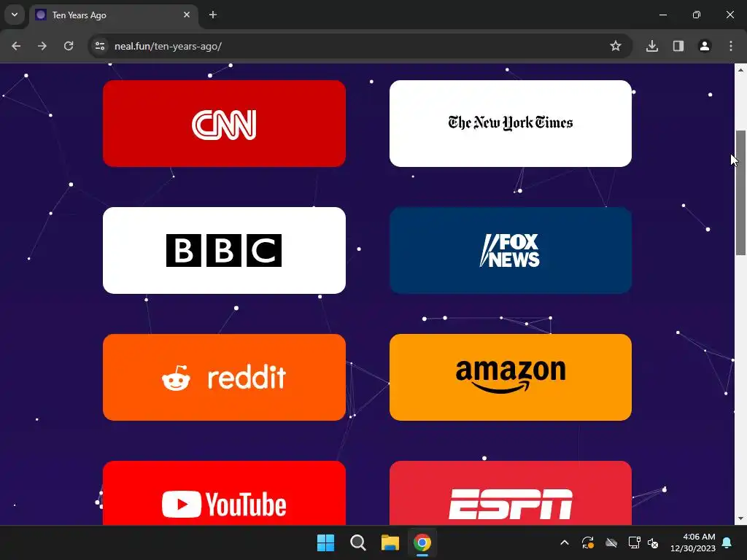Switch to the Ten Years Ago tab

coord(115,15)
